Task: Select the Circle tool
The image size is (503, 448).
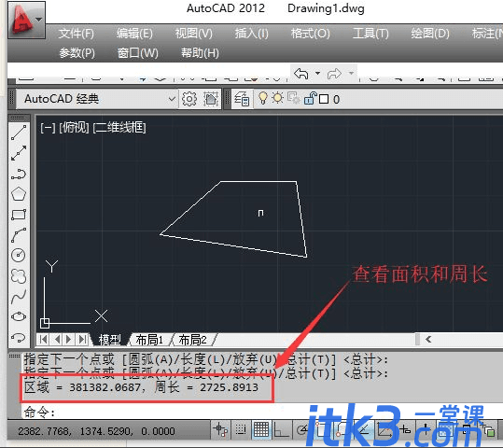Action: point(19,256)
